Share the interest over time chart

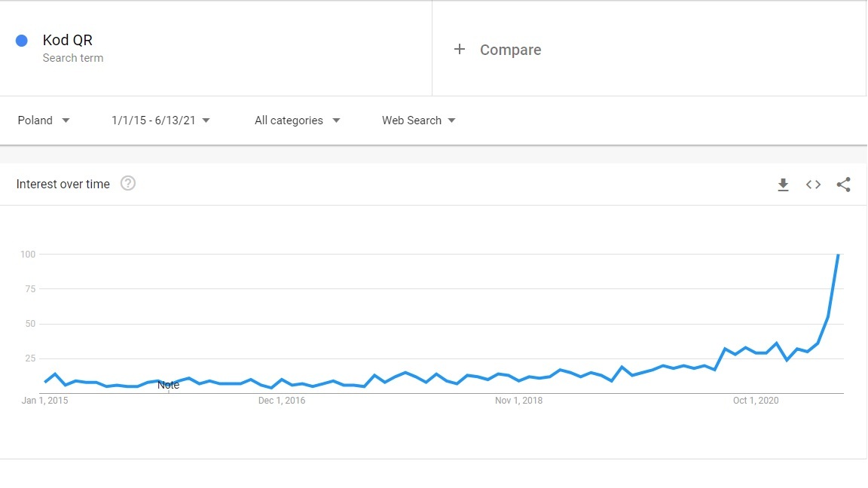[843, 185]
